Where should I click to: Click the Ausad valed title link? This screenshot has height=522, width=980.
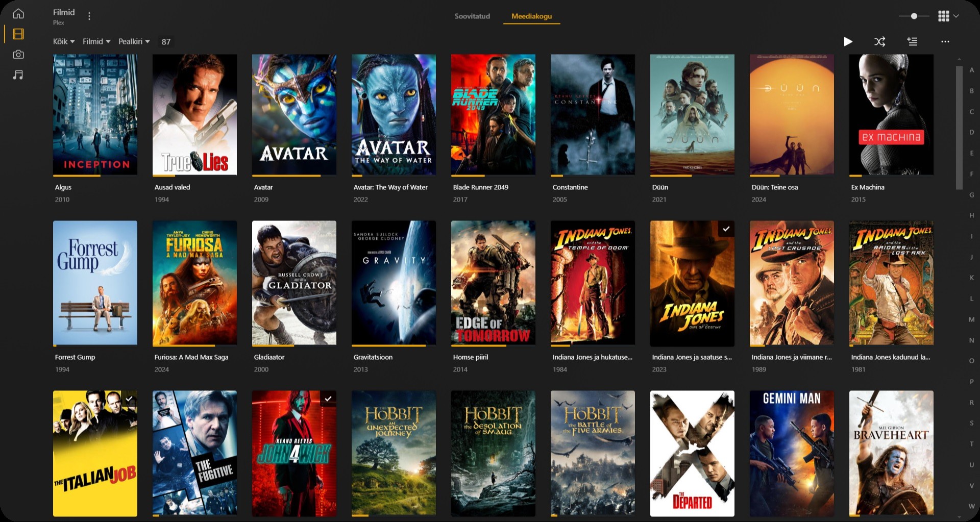[172, 187]
